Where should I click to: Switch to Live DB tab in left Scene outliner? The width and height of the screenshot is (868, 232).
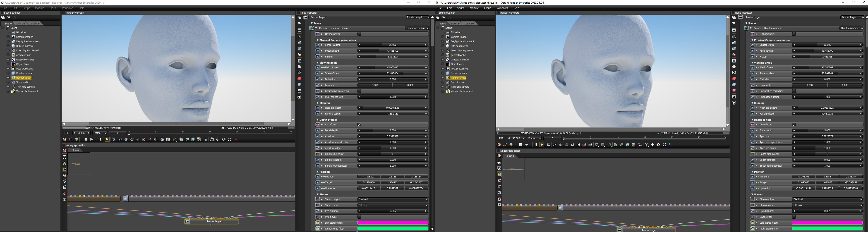click(x=21, y=24)
